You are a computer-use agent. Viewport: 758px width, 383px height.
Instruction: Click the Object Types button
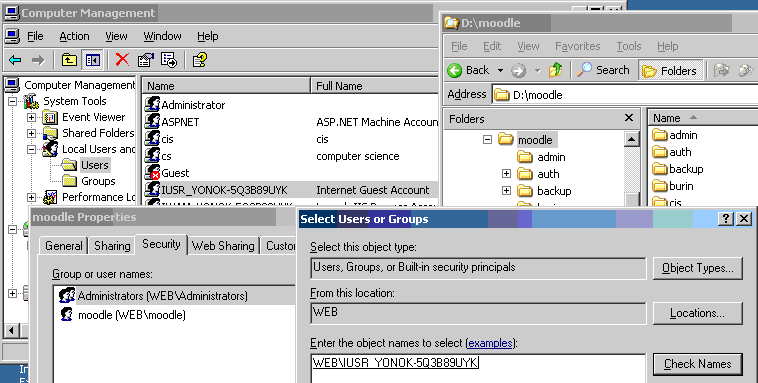[x=698, y=268]
